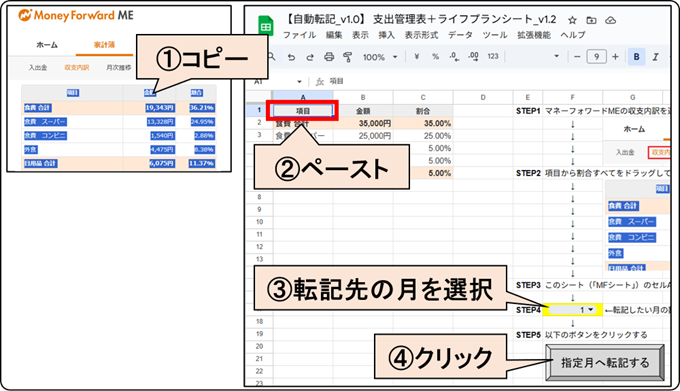Viewport: 680px width, 391px height.
Task: Activate the paint format roller tool
Action: [x=347, y=57]
